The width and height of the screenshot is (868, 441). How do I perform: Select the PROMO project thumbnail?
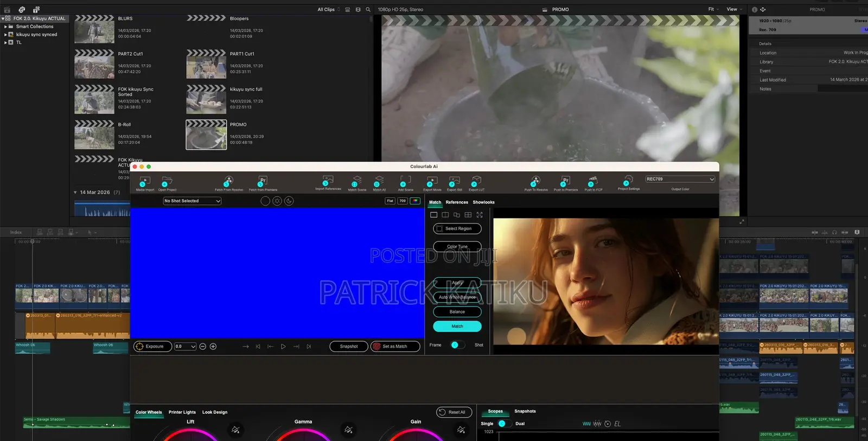[206, 135]
